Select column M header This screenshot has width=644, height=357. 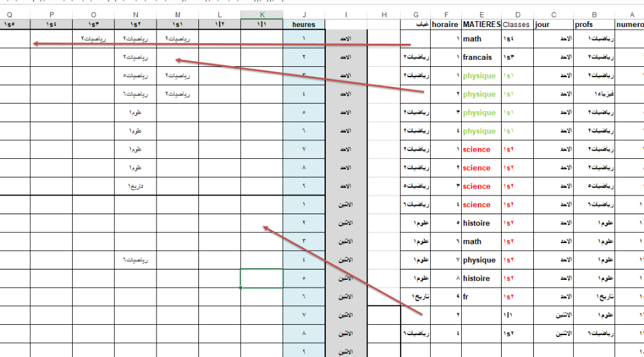tap(178, 15)
